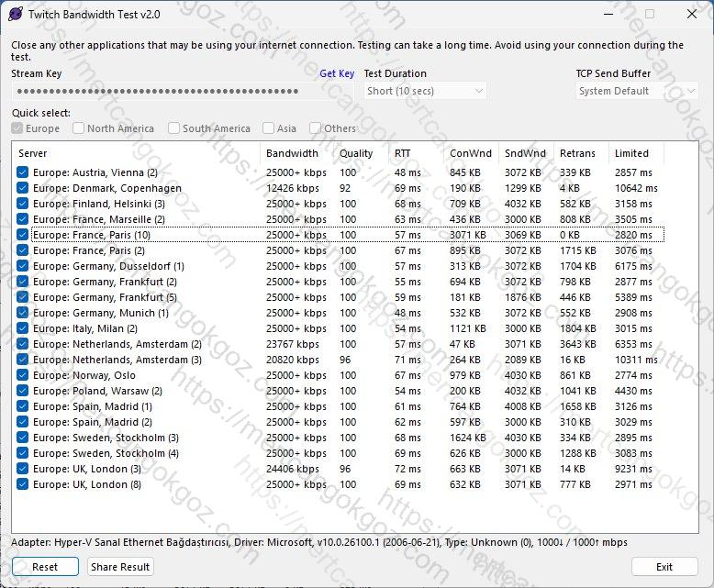
Task: Close the Twitch Bandwidth Test window
Action: 692,14
